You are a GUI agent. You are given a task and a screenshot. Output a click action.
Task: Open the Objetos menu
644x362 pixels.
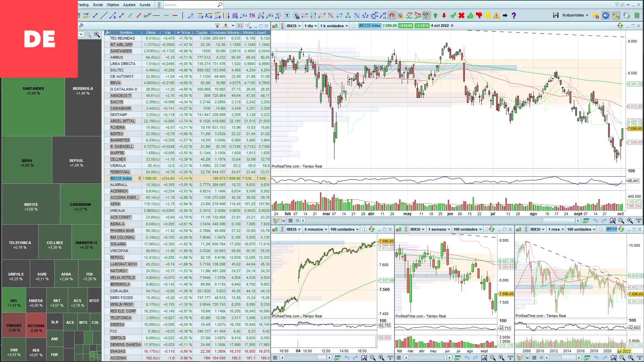[113, 5]
